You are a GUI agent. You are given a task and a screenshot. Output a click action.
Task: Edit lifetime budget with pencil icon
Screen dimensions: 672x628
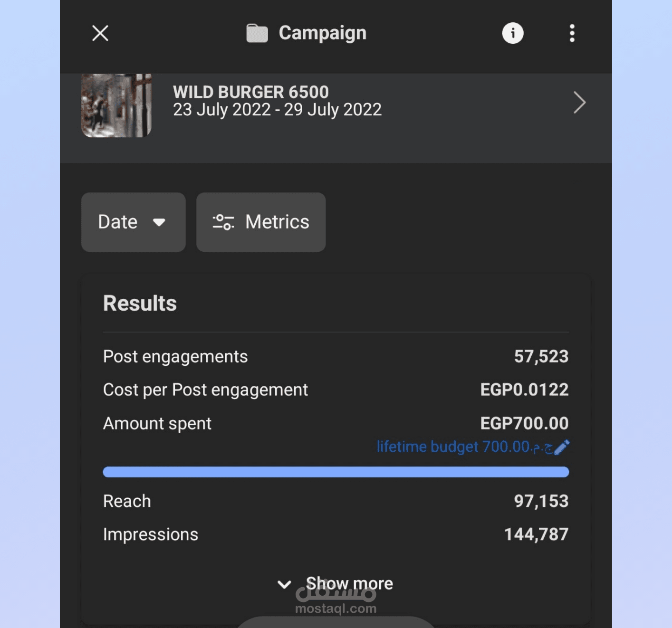[x=562, y=447]
